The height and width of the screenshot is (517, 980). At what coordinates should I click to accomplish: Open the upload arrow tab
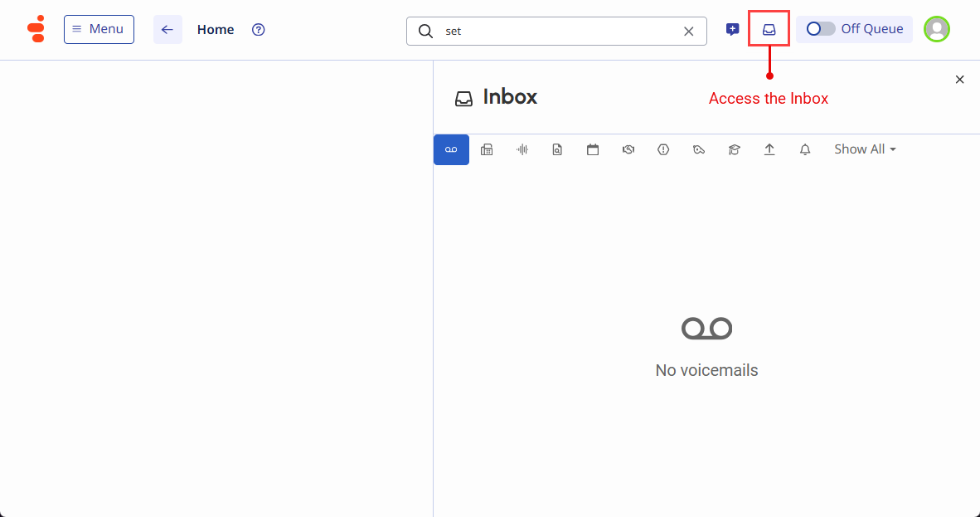click(769, 149)
